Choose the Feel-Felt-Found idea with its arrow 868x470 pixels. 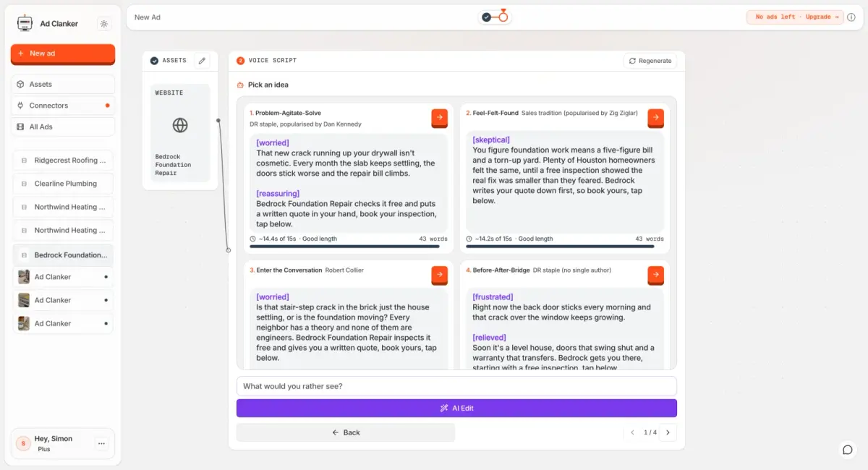click(655, 116)
